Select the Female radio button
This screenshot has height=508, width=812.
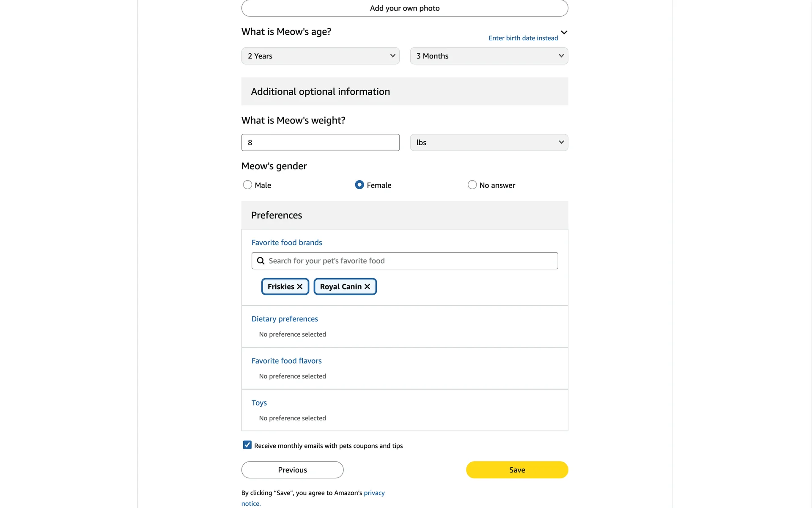coord(359,185)
